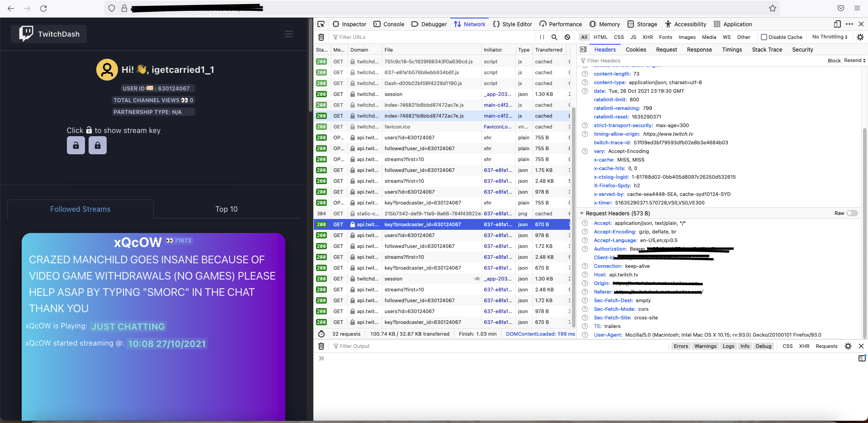Open the Response tab in request details
This screenshot has width=868, height=423.
(699, 50)
